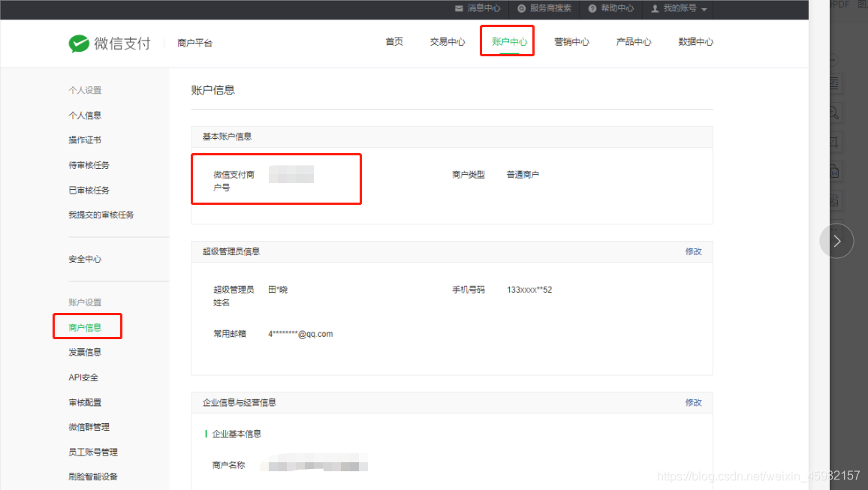Open API安全 settings from the sidebar

85,377
